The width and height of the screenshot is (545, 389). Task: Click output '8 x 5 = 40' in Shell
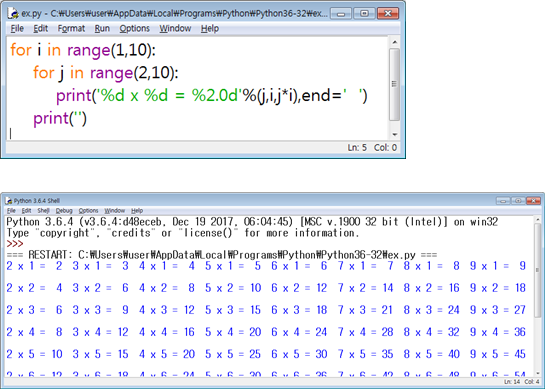coord(432,354)
